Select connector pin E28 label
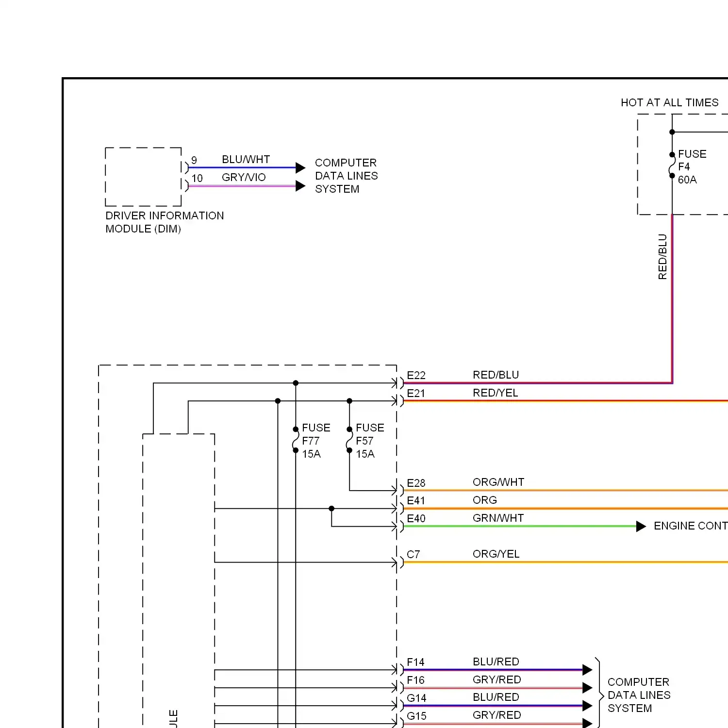Screen dimensions: 728x728 [x=416, y=483]
